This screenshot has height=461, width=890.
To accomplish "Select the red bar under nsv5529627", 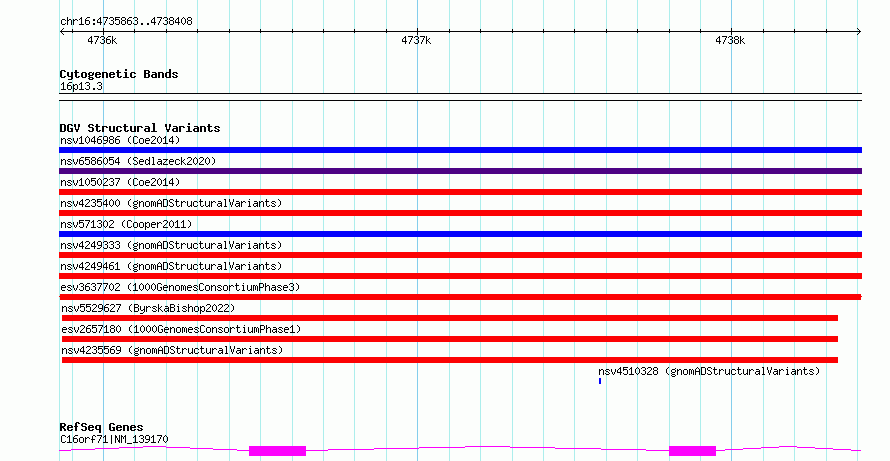I will (450, 318).
